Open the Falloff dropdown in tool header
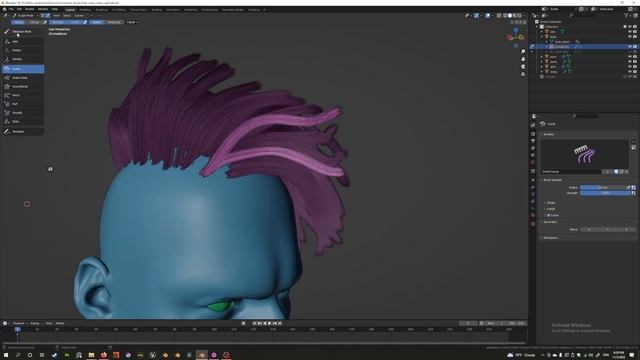Screen dimensions: 640x360 coord(132,22)
